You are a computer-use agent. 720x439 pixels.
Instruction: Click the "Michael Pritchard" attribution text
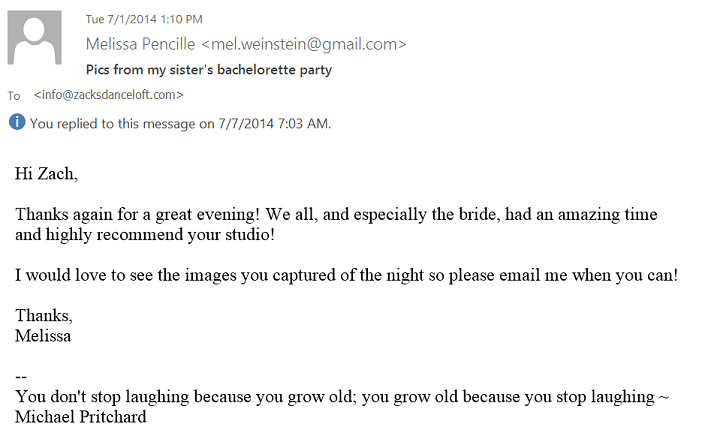[x=81, y=417]
